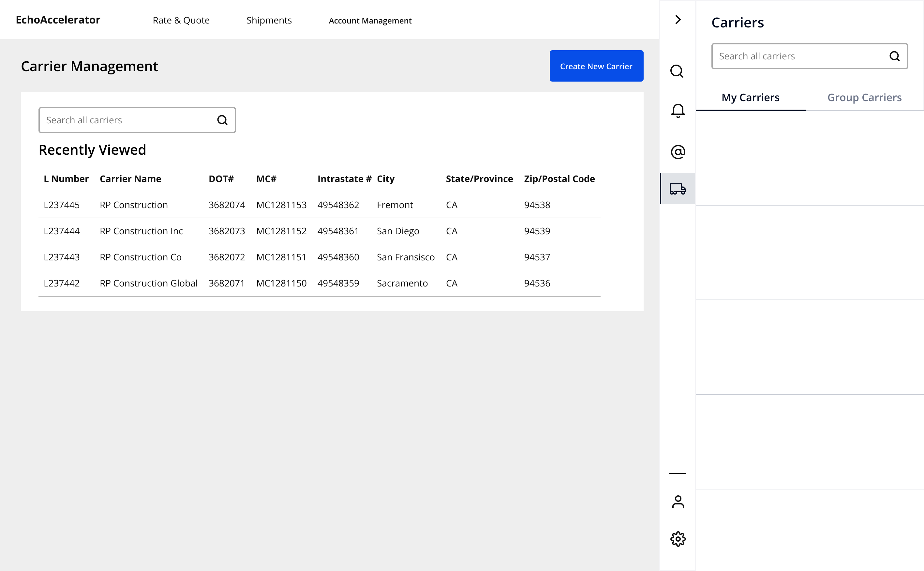Viewport: 924px width, 571px height.
Task: Open notifications bell icon
Action: point(678,111)
